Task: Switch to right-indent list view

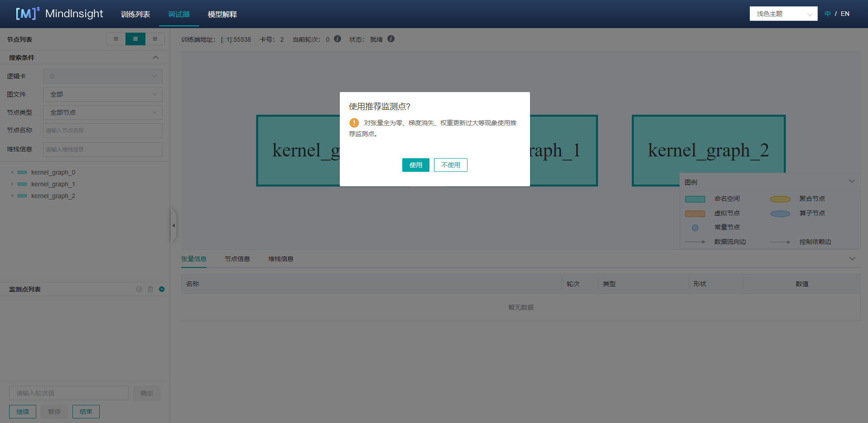Action: (155, 39)
